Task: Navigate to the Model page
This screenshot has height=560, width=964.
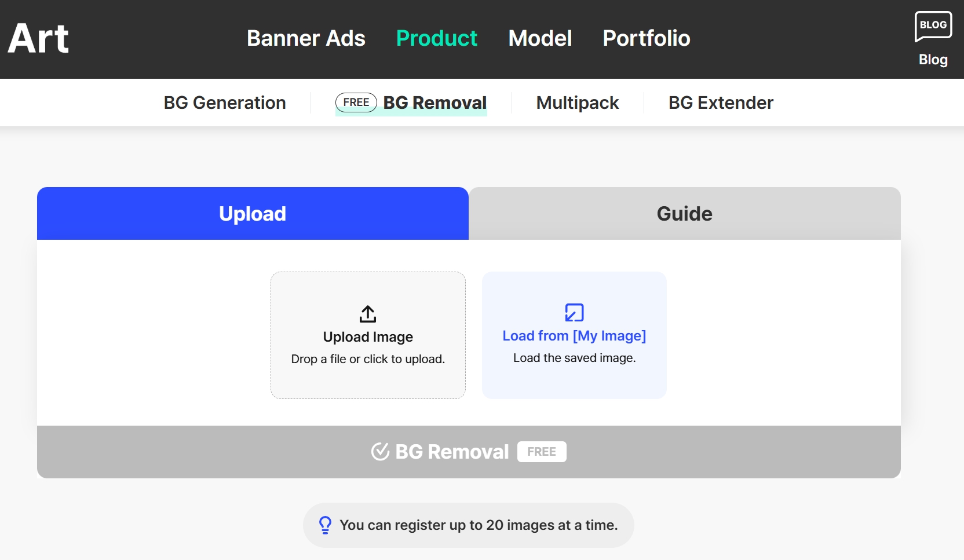Action: coord(539,38)
